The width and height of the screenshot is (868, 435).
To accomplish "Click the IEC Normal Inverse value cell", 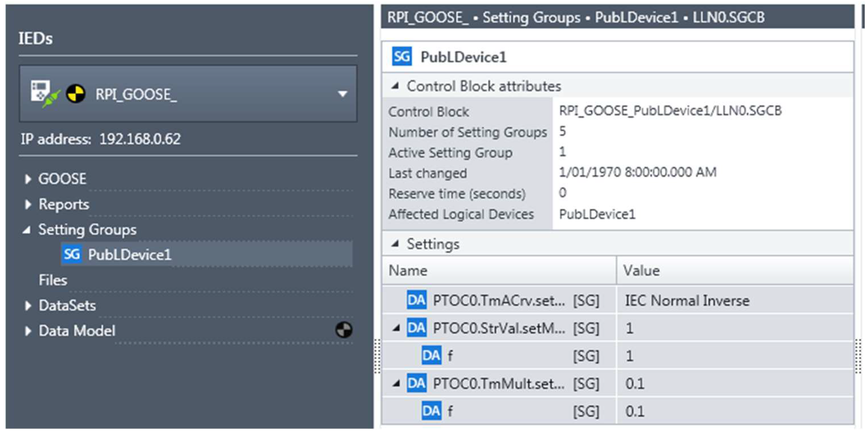I will [687, 300].
